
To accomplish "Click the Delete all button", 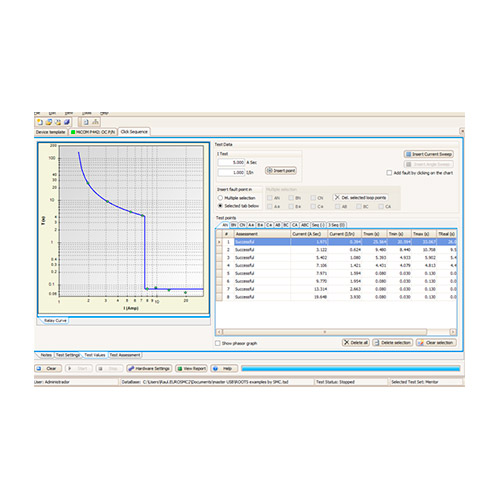I will [x=356, y=342].
